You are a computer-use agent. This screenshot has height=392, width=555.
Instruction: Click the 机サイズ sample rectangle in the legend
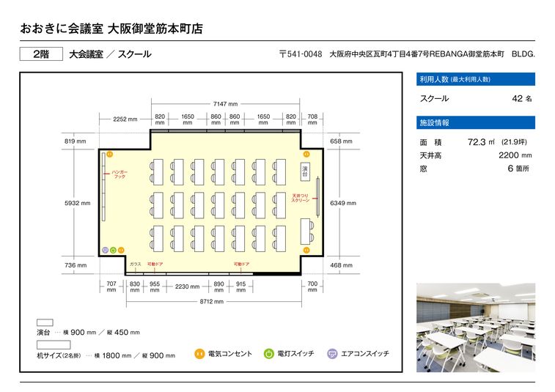pyautogui.click(x=54, y=344)
